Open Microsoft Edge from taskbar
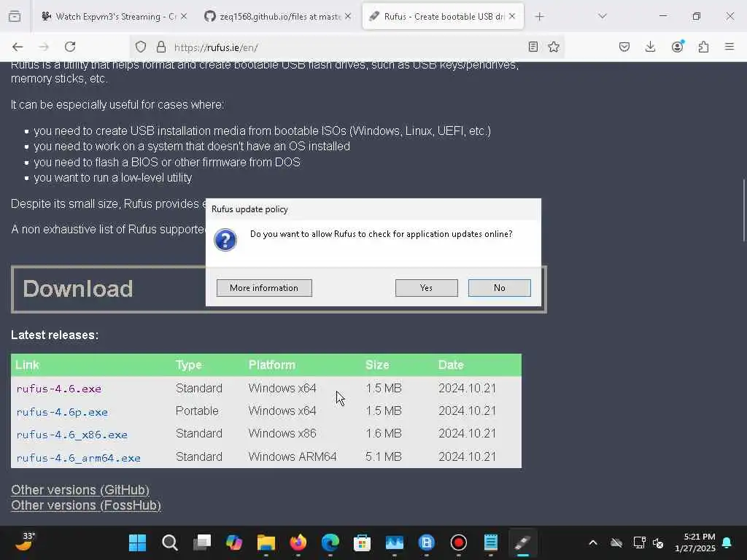The image size is (747, 560). coord(330,542)
